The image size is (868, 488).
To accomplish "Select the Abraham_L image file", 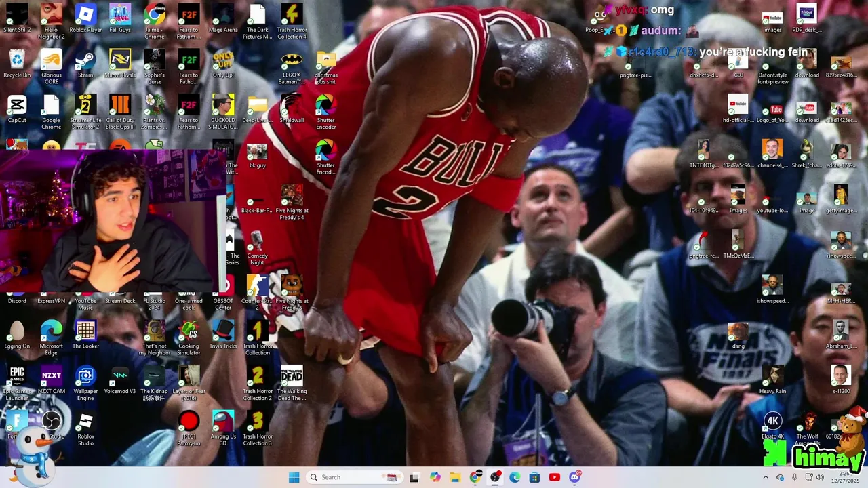I will coord(841,335).
